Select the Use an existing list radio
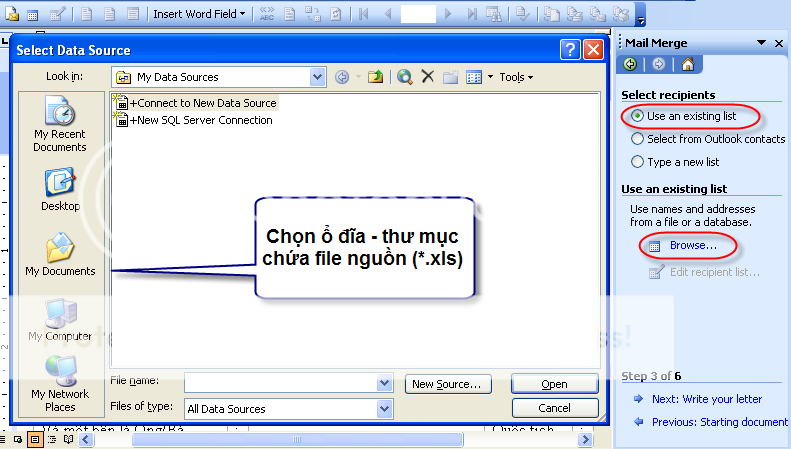 click(637, 116)
